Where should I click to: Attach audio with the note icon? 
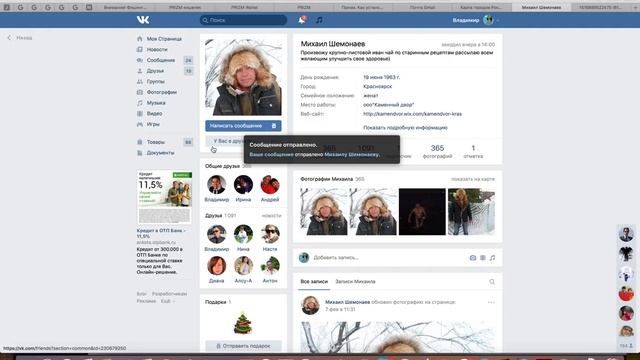point(493,258)
